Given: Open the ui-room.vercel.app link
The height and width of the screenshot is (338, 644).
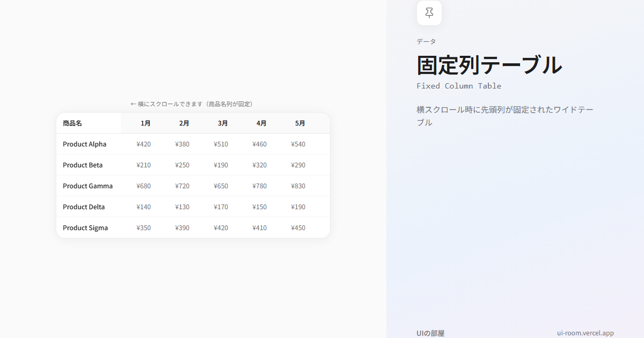Looking at the screenshot, I should tap(586, 333).
